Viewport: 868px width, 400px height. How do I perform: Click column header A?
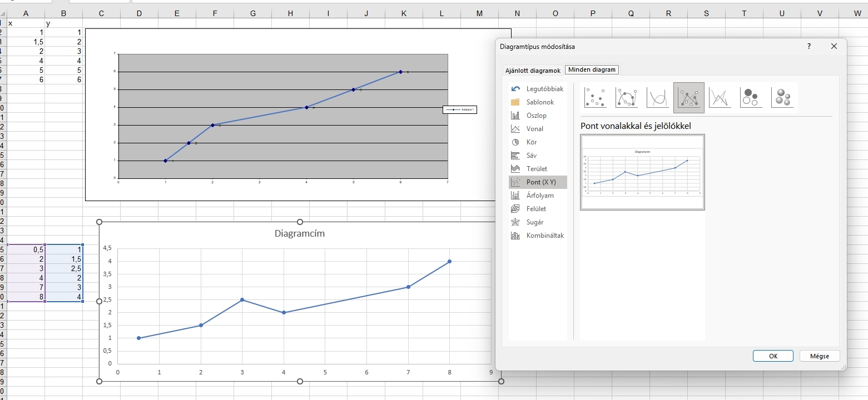coord(26,14)
